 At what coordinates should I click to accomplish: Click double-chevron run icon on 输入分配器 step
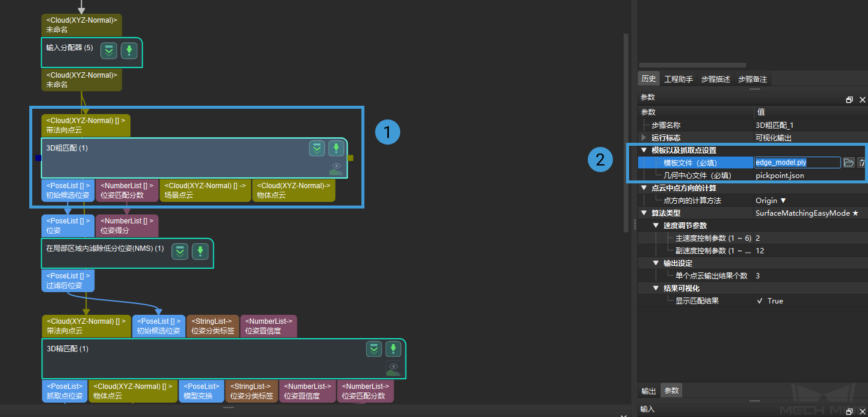click(108, 51)
